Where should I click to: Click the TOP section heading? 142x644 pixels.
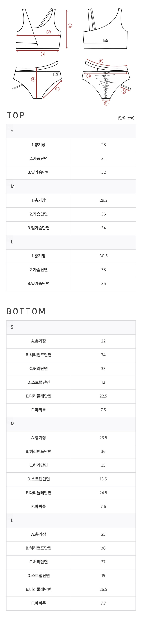pos(16,115)
